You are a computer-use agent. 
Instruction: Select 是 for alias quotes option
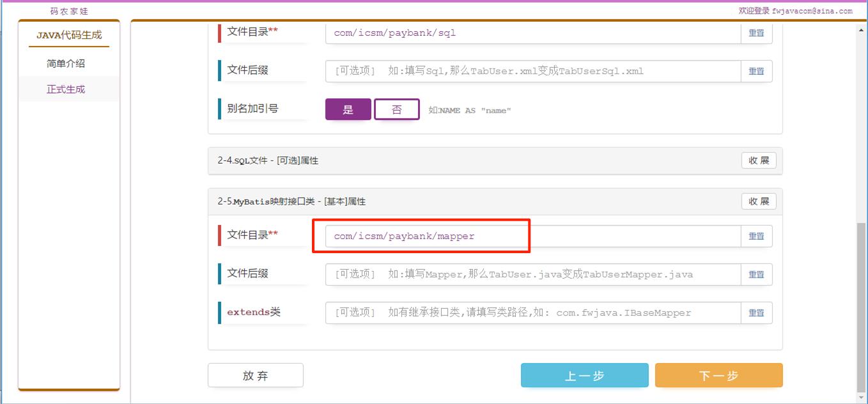(348, 109)
